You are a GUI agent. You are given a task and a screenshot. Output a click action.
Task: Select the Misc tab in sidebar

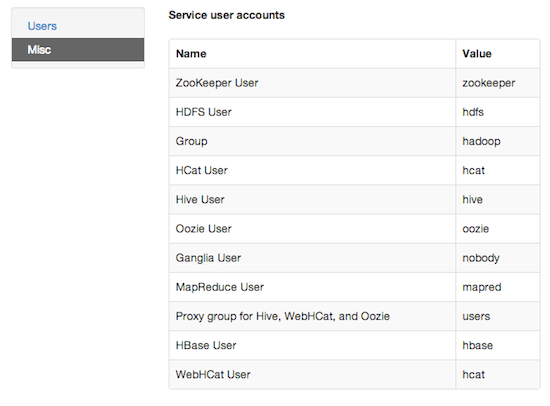tap(78, 49)
